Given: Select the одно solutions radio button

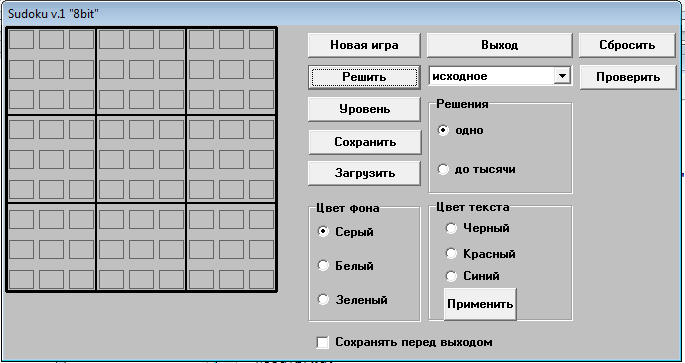Looking at the screenshot, I should pos(443,130).
